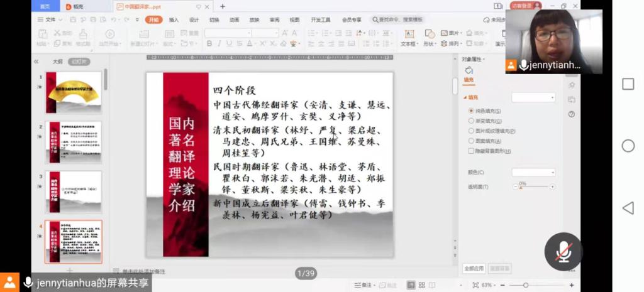
Task: Open the 文件 file menu
Action: tap(48, 19)
